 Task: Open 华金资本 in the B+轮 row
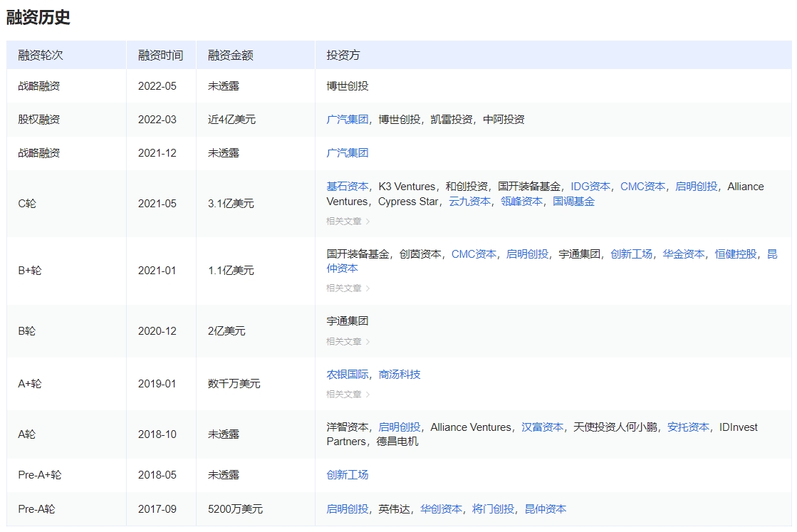(x=683, y=254)
